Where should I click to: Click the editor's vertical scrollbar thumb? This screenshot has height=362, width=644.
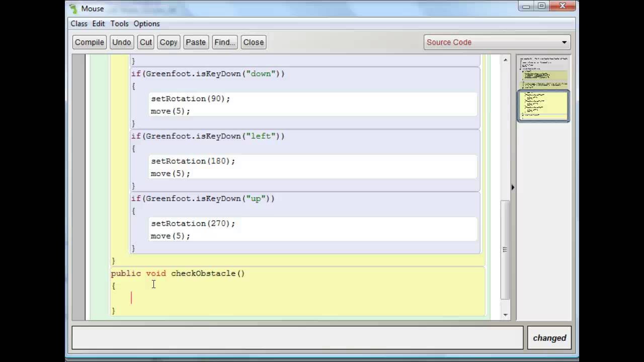505,249
